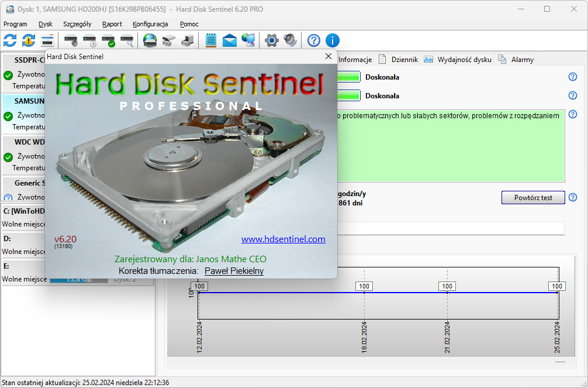Viewport: 588px width, 388px height.
Task: Open the Szczegóły menu
Action: [77, 24]
